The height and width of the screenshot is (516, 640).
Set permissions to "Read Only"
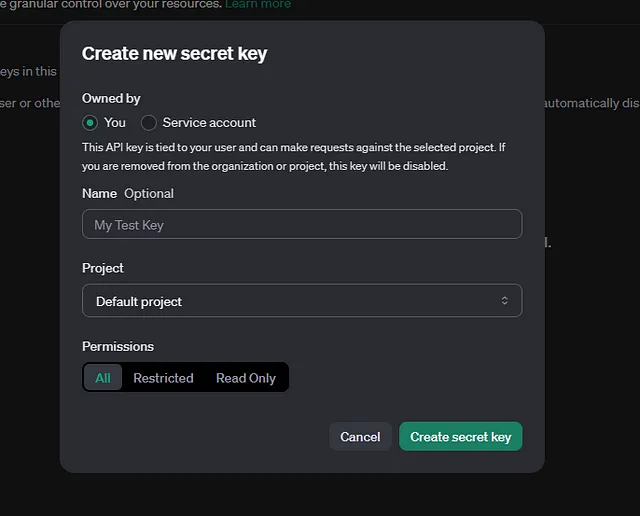click(x=246, y=378)
